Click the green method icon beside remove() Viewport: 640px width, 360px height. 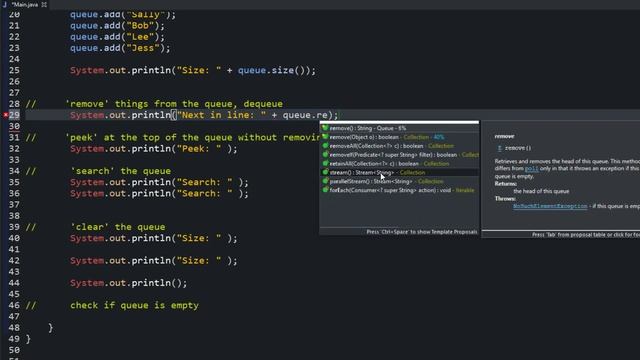325,128
